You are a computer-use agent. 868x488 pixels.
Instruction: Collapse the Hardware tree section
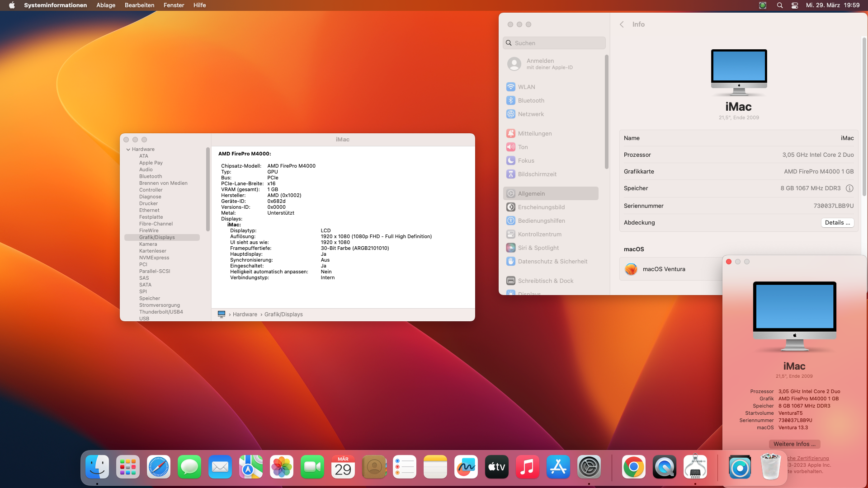click(128, 150)
